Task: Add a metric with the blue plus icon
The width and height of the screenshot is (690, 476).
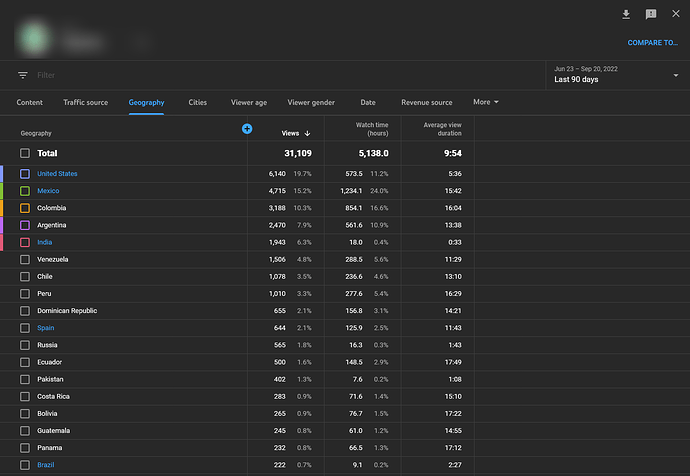Action: (x=247, y=128)
